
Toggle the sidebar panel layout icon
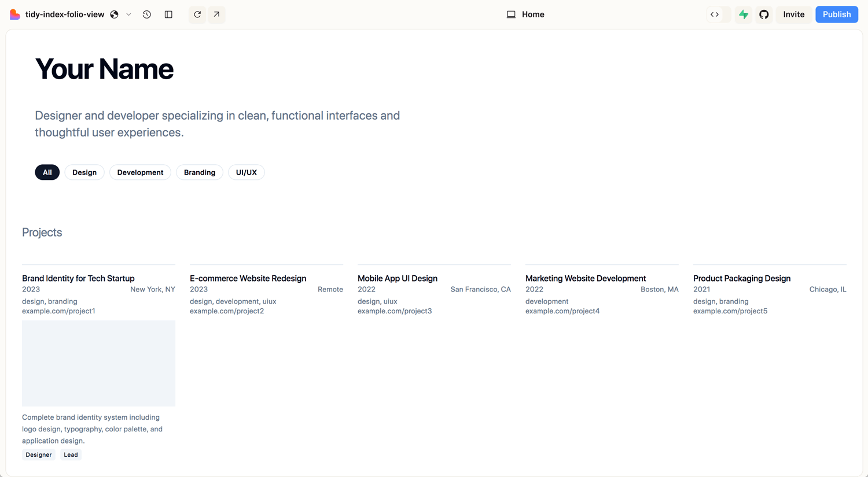[x=168, y=14]
